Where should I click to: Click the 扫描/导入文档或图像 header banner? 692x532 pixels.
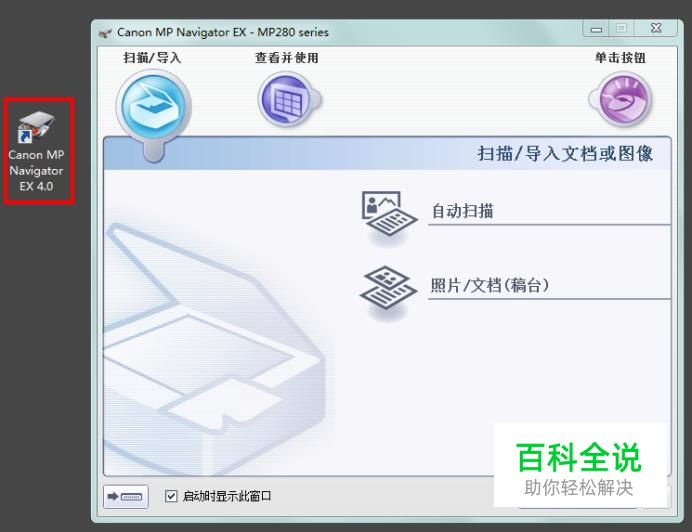point(387,154)
